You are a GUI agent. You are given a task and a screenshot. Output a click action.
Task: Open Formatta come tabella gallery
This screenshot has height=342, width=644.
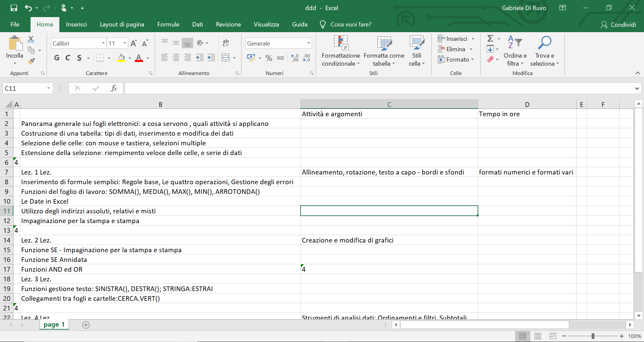384,51
